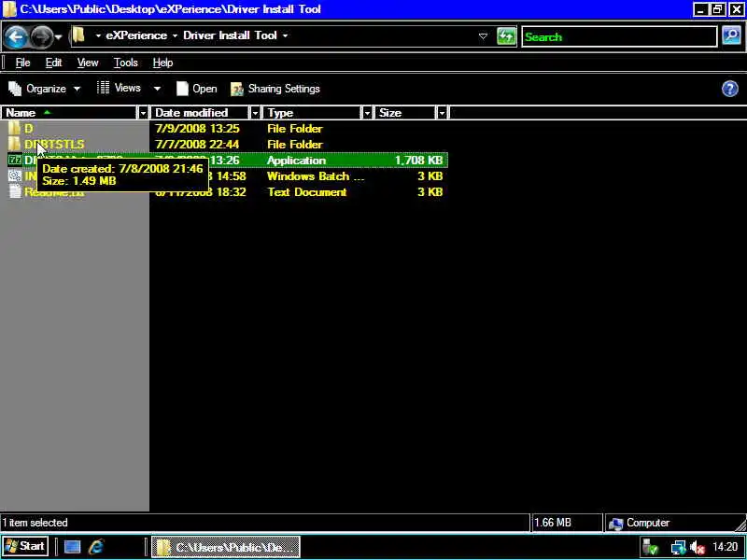Image resolution: width=747 pixels, height=560 pixels.
Task: Click the Show Desktop quick launch icon
Action: pyautogui.click(x=72, y=547)
